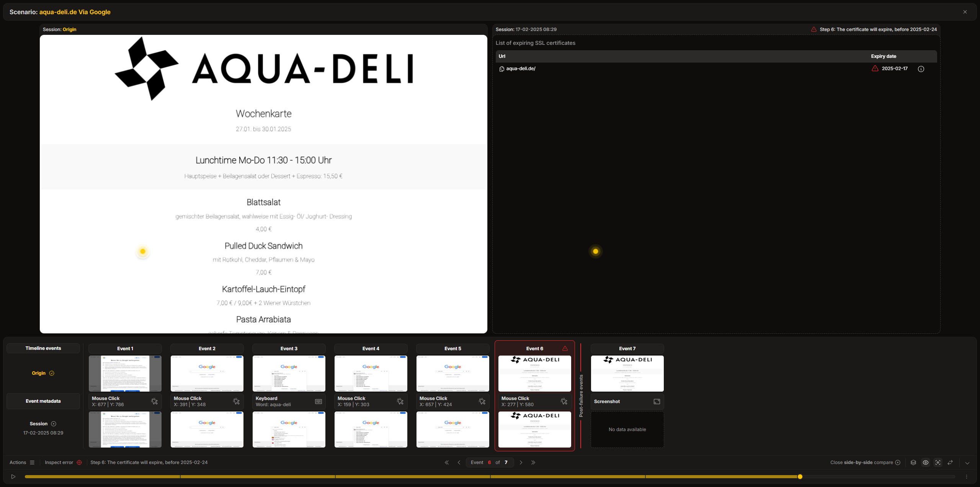Screen dimensions: 980x487
Task: Click the Wochenkarte heading in Origin preview
Action: (264, 114)
